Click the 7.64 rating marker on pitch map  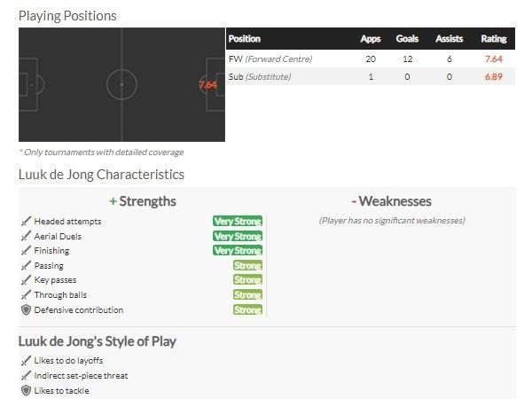tap(207, 84)
